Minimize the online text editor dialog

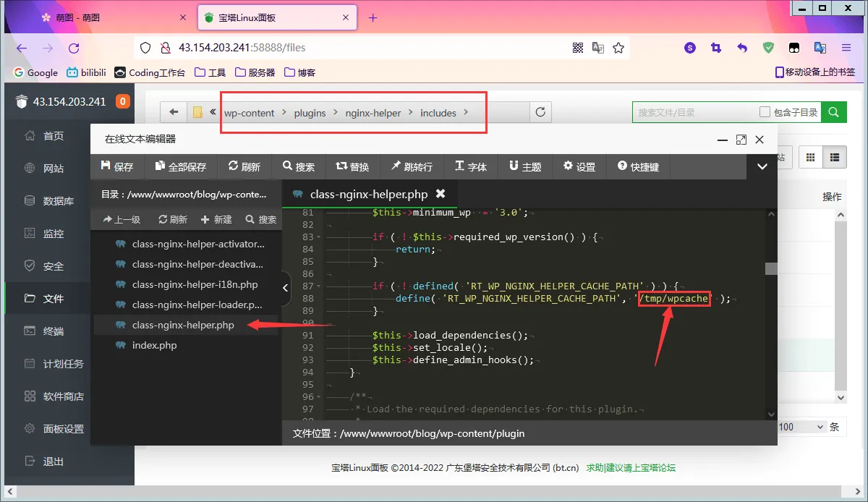point(723,140)
